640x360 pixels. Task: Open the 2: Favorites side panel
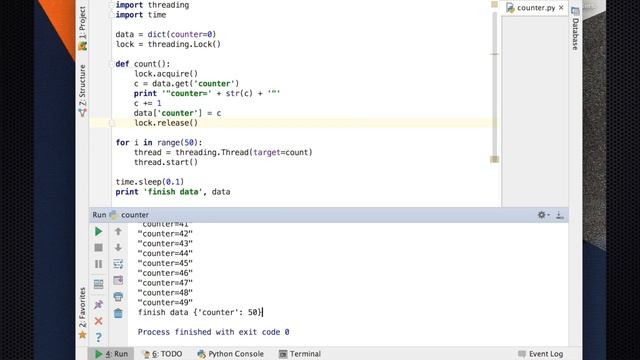pos(82,313)
